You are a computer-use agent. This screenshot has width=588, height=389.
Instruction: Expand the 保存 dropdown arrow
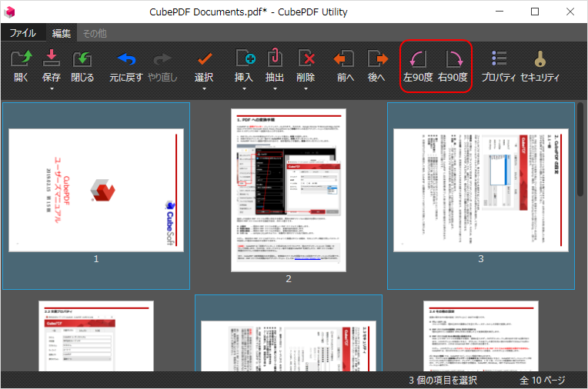pos(52,89)
